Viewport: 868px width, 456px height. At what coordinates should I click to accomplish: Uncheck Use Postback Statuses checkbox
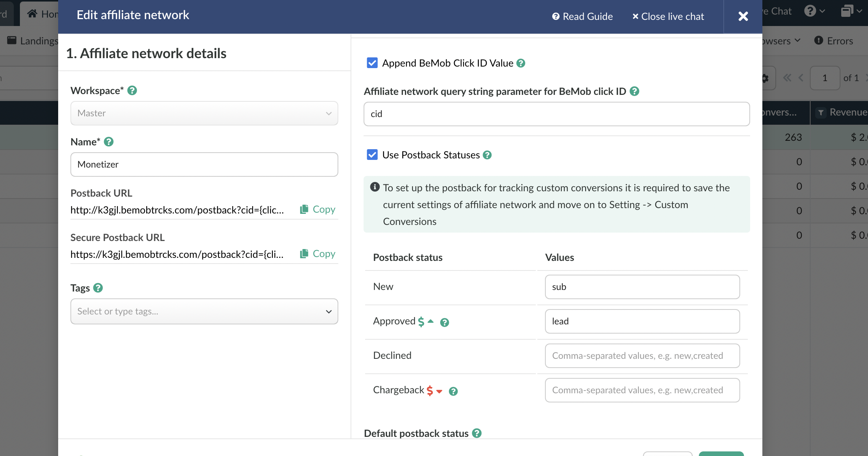pyautogui.click(x=372, y=155)
